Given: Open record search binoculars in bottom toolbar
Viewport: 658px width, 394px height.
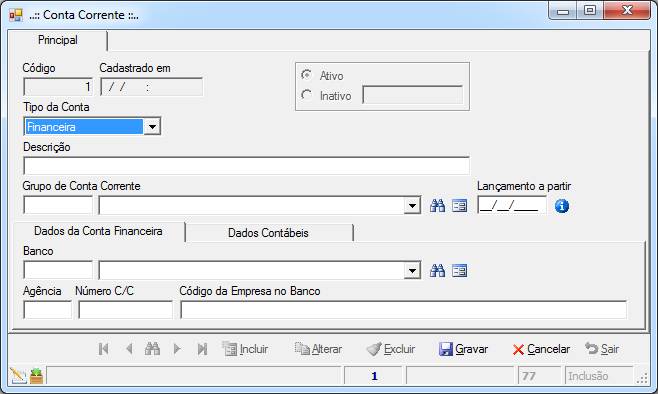Looking at the screenshot, I should point(152,348).
